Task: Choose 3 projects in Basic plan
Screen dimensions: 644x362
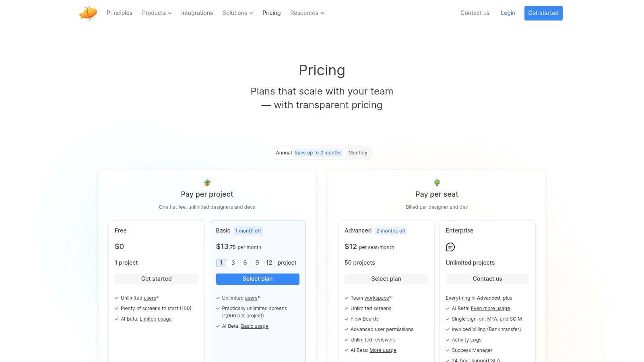Action: click(233, 263)
